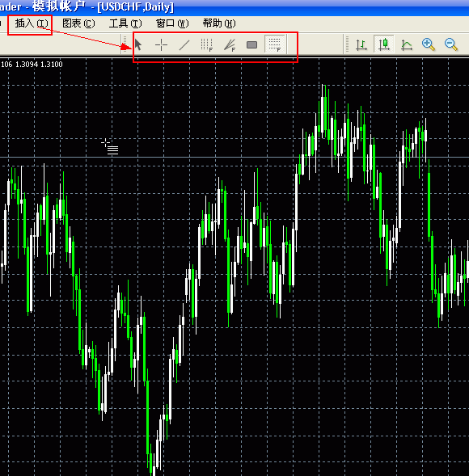
Task: Switch to bar chart view
Action: coord(361,45)
